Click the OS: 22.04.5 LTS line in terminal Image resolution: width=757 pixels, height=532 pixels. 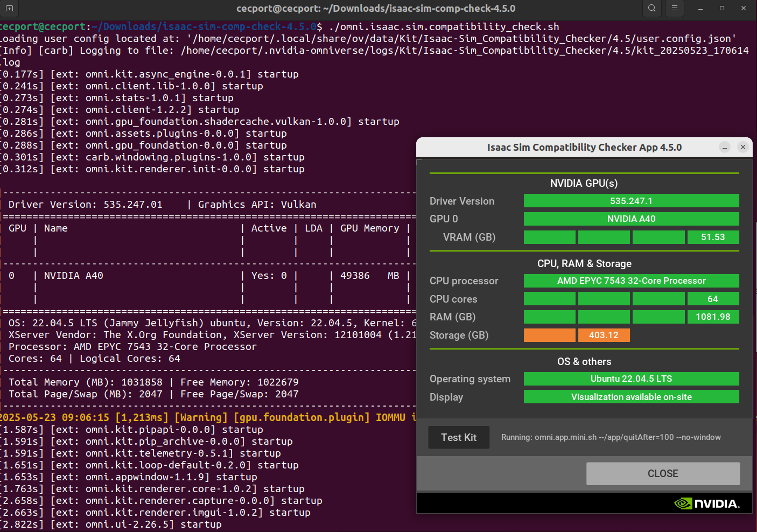tap(212, 323)
